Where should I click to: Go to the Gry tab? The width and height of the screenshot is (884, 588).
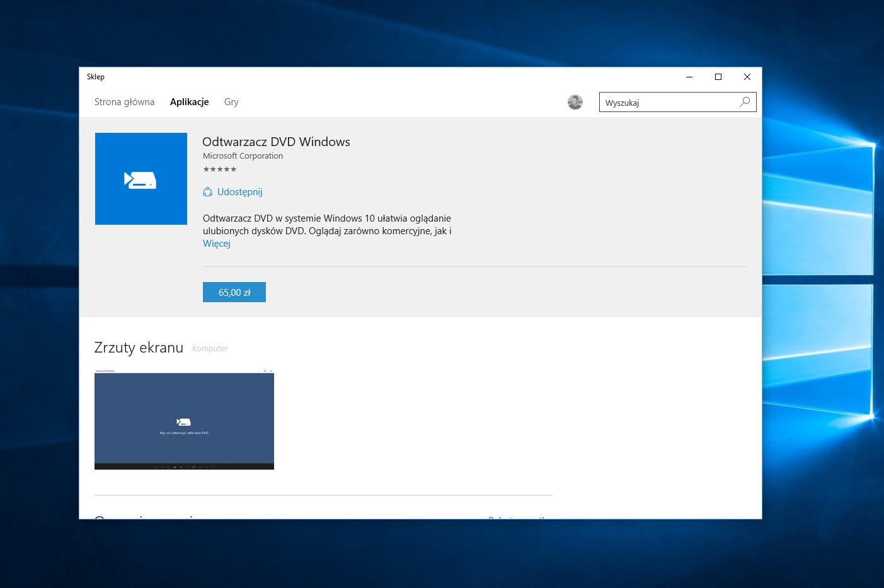click(x=231, y=102)
